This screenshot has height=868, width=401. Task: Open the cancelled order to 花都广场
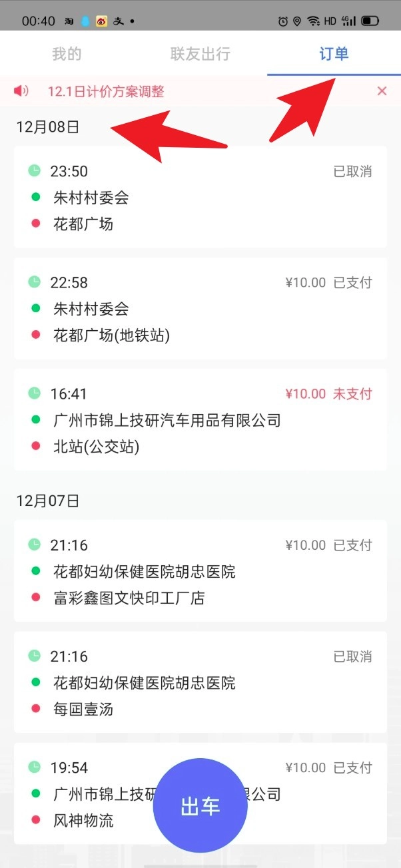pyautogui.click(x=200, y=197)
